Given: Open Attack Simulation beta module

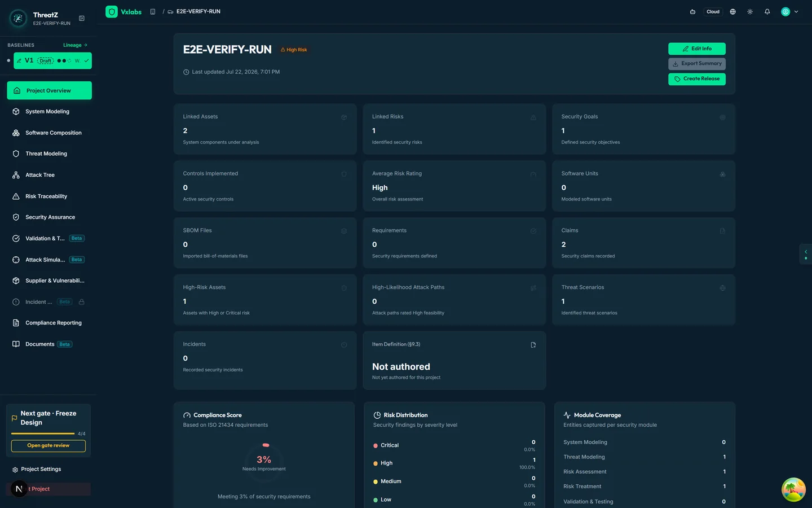Looking at the screenshot, I should [50, 260].
